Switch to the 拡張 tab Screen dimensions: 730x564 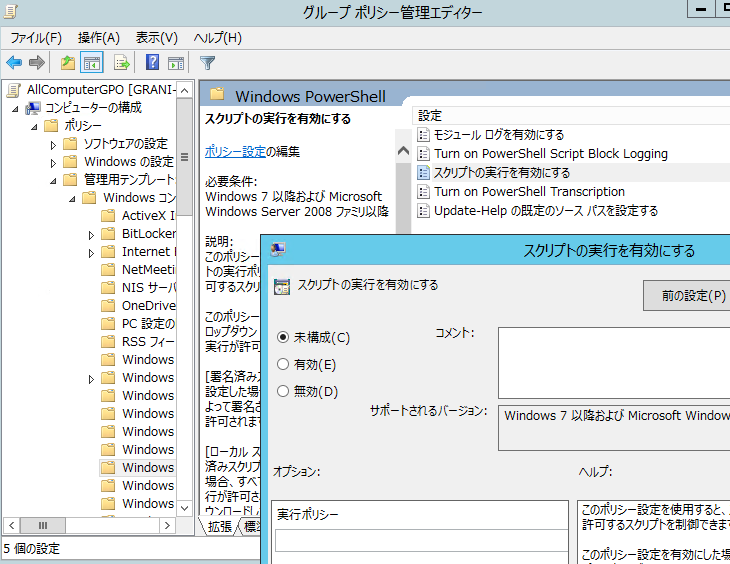220,526
